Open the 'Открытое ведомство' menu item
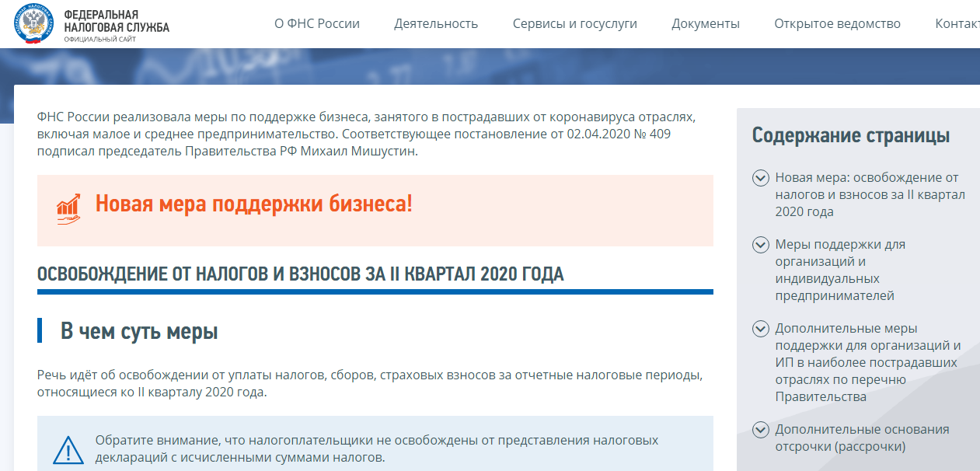 (x=837, y=23)
